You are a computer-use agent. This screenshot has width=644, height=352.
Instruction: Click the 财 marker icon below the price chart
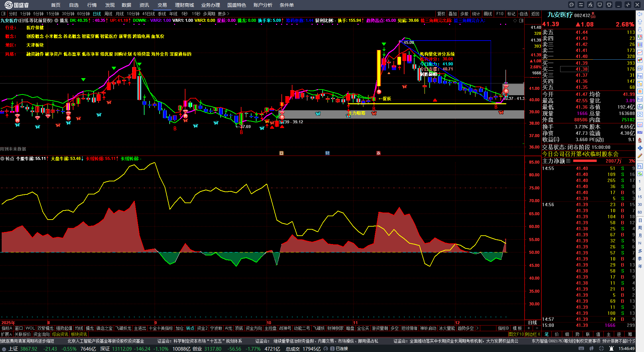click(x=327, y=153)
